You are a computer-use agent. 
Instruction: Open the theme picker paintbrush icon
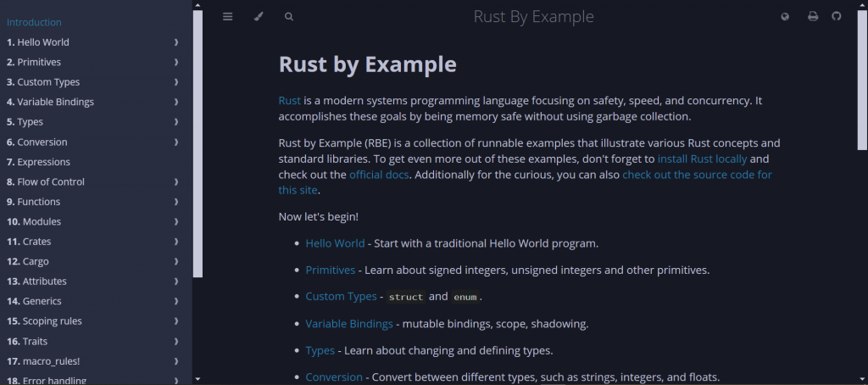pyautogui.click(x=259, y=17)
